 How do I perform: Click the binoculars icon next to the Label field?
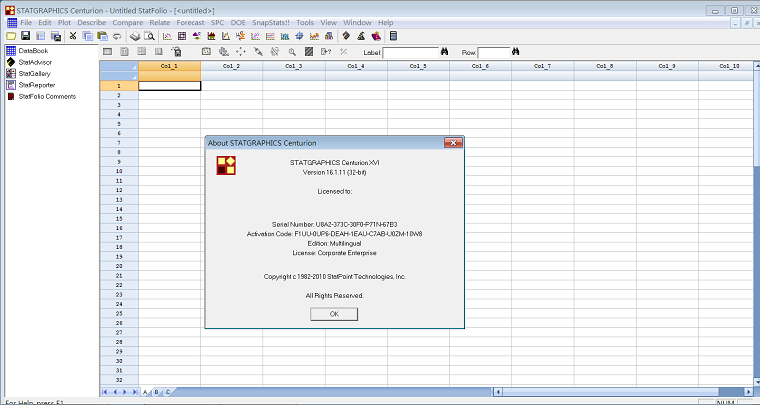444,52
